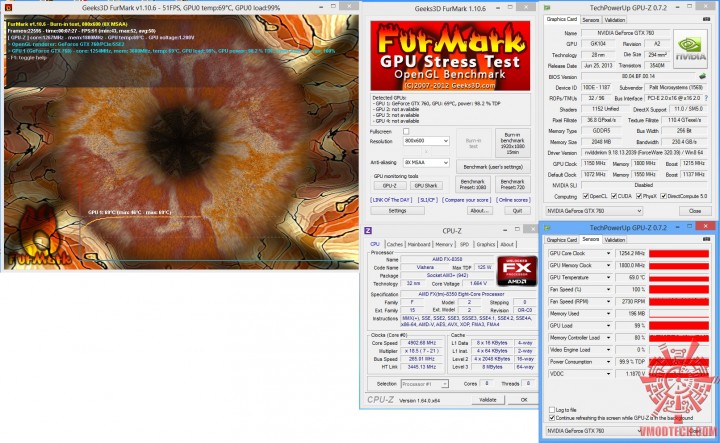Open the Graphics tab in CPU-Z
This screenshot has width=720, height=443.
pos(485,244)
